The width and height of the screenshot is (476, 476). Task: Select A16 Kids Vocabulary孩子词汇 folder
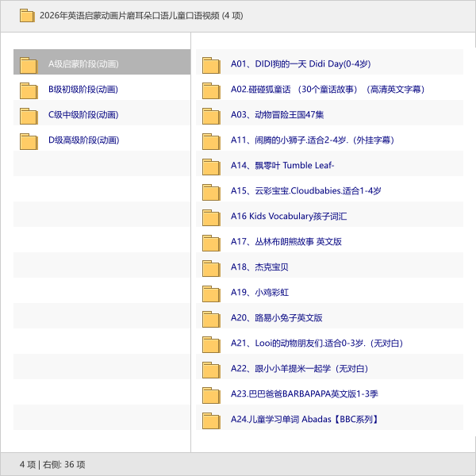[x=289, y=216]
